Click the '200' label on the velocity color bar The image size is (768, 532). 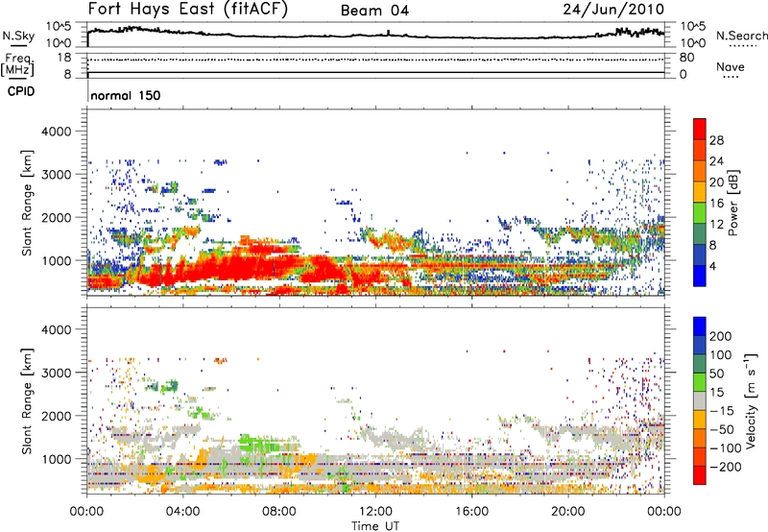point(721,336)
